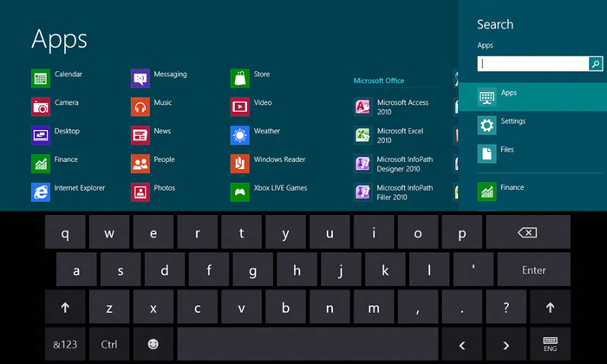Click the Windows Reader text label

pyautogui.click(x=279, y=159)
